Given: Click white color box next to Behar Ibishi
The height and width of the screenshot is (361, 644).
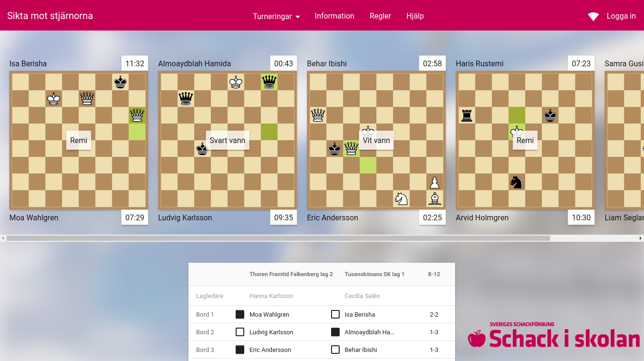Looking at the screenshot, I should click(x=335, y=350).
